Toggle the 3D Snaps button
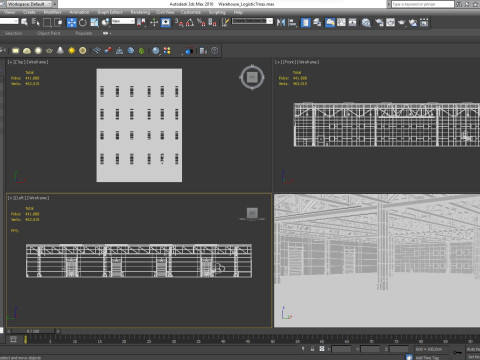480x360 pixels. 179,22
